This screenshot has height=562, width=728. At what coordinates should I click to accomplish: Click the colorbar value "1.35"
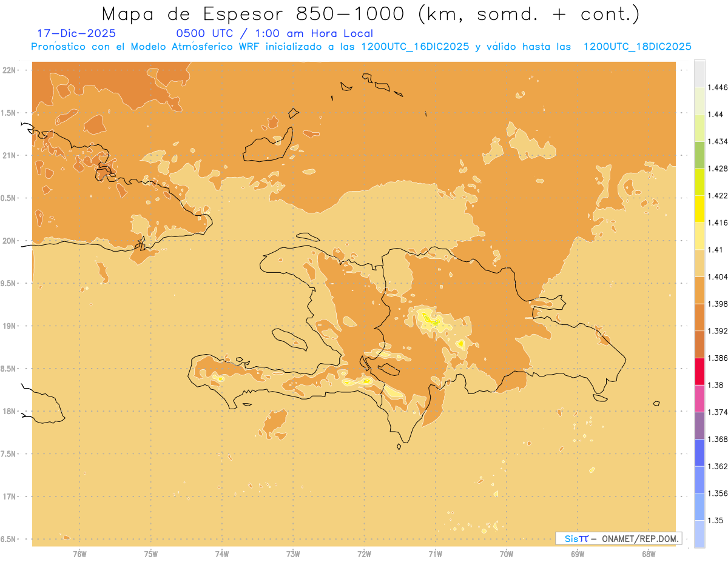pyautogui.click(x=715, y=520)
